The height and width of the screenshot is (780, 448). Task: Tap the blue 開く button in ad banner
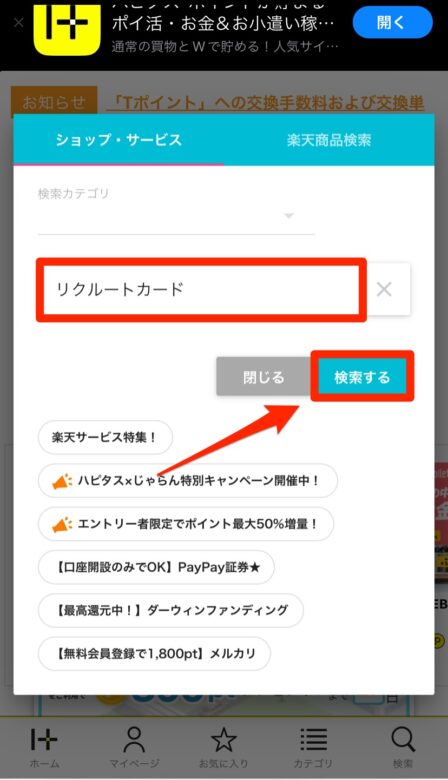[x=393, y=22]
